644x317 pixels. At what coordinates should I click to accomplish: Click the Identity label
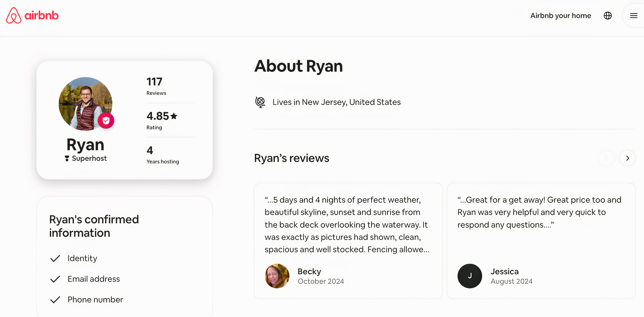(x=82, y=258)
